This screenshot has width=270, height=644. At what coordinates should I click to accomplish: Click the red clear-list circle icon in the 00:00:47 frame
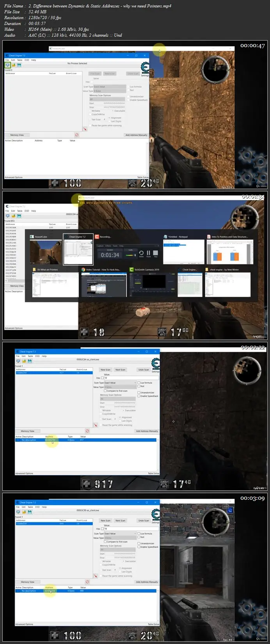pyautogui.click(x=76, y=135)
